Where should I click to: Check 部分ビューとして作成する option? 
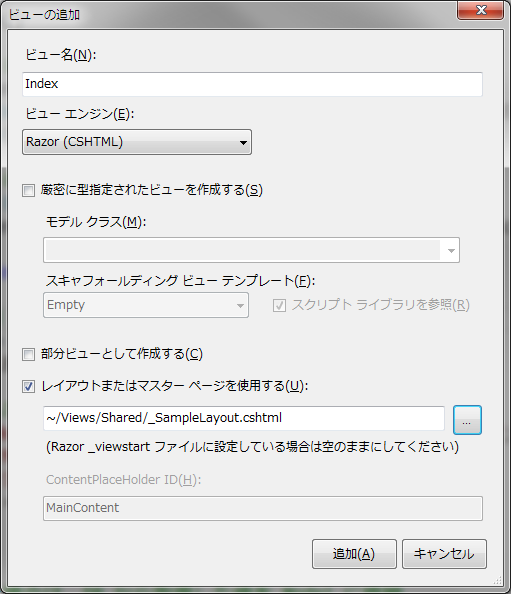(x=28, y=355)
